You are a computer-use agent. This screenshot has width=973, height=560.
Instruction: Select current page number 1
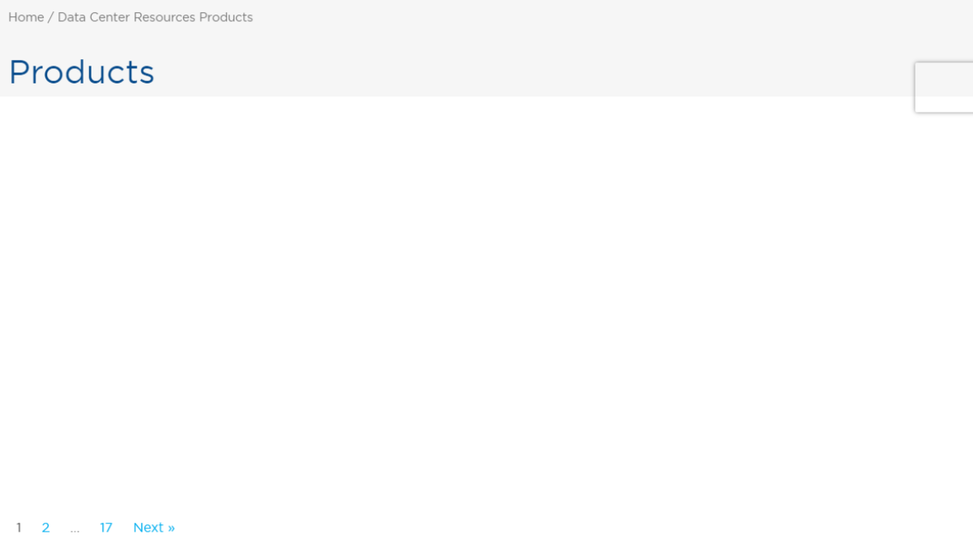(x=19, y=528)
